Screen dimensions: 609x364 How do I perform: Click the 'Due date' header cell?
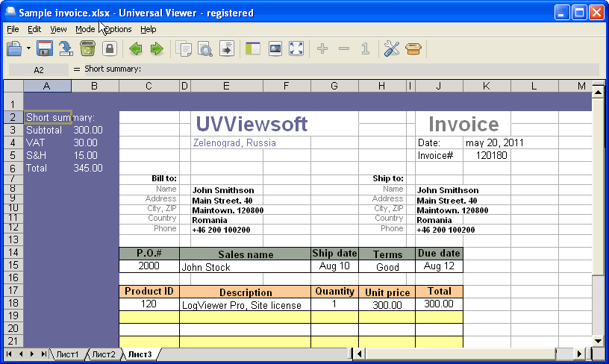click(440, 254)
